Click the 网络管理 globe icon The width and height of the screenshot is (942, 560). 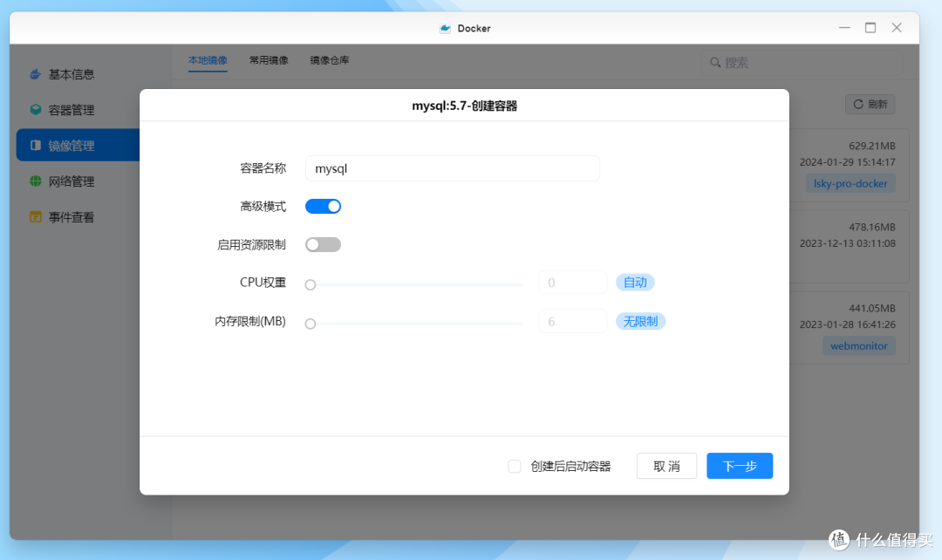(36, 181)
